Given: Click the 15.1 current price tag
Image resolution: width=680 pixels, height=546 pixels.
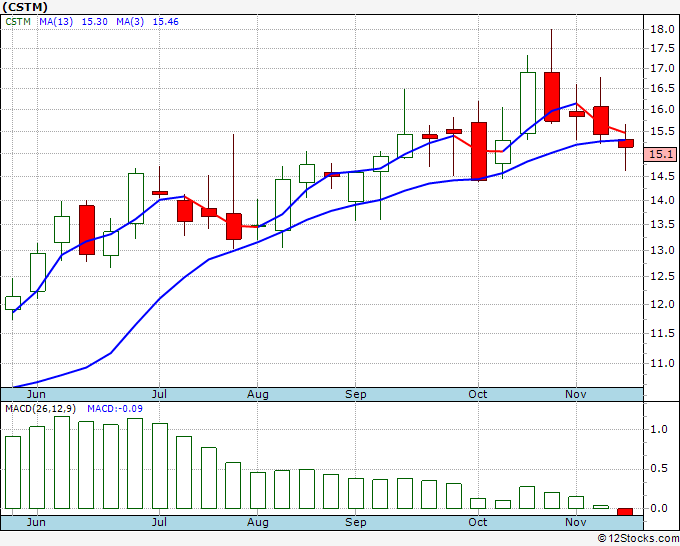Looking at the screenshot, I should click(660, 154).
